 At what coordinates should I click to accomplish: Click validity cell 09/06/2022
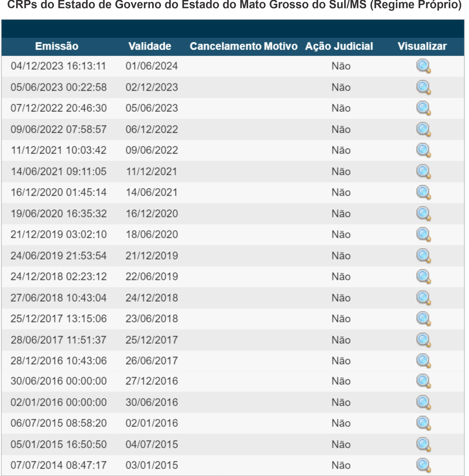pos(152,150)
